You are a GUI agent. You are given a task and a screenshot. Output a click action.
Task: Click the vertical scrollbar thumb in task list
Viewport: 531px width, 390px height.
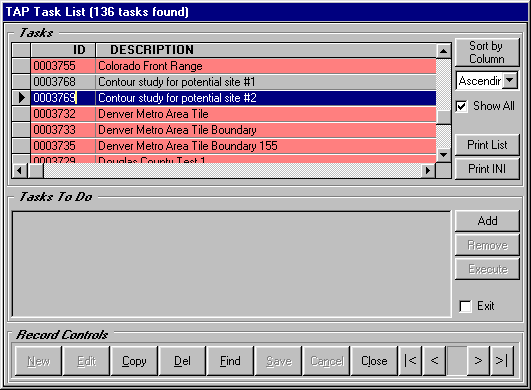click(443, 117)
